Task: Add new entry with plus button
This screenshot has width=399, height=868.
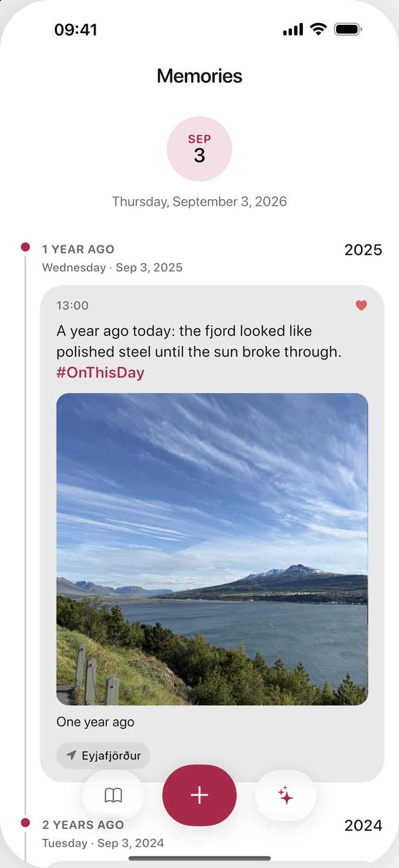Action: (x=199, y=795)
